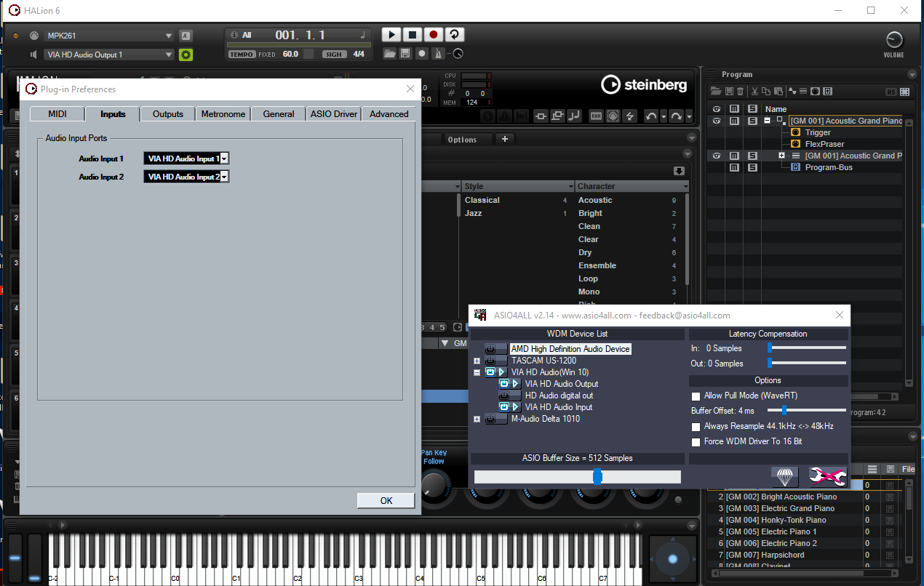Click the copy icon in Program panel toolbar
Image resolution: width=924 pixels, height=586 pixels.
click(766, 92)
